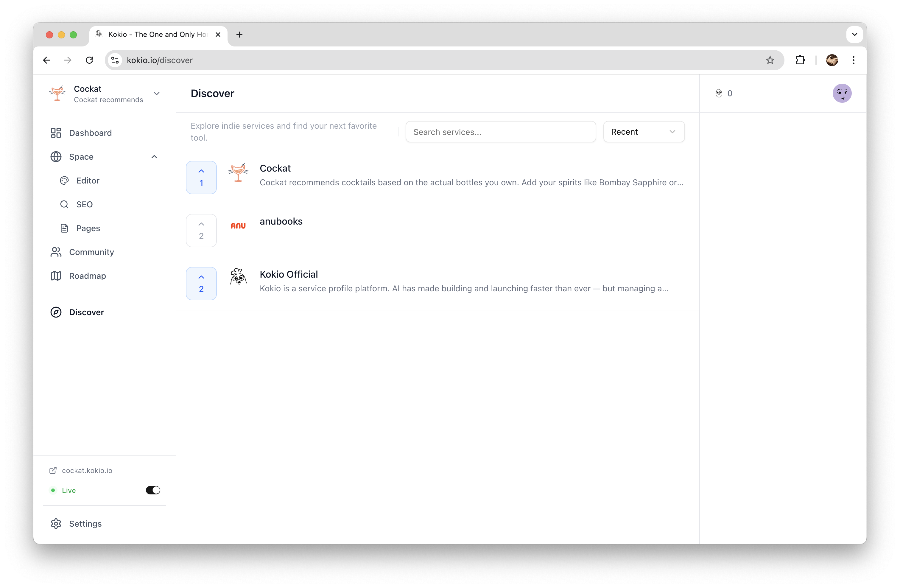Click the Search services field
The height and width of the screenshot is (588, 900).
click(501, 132)
